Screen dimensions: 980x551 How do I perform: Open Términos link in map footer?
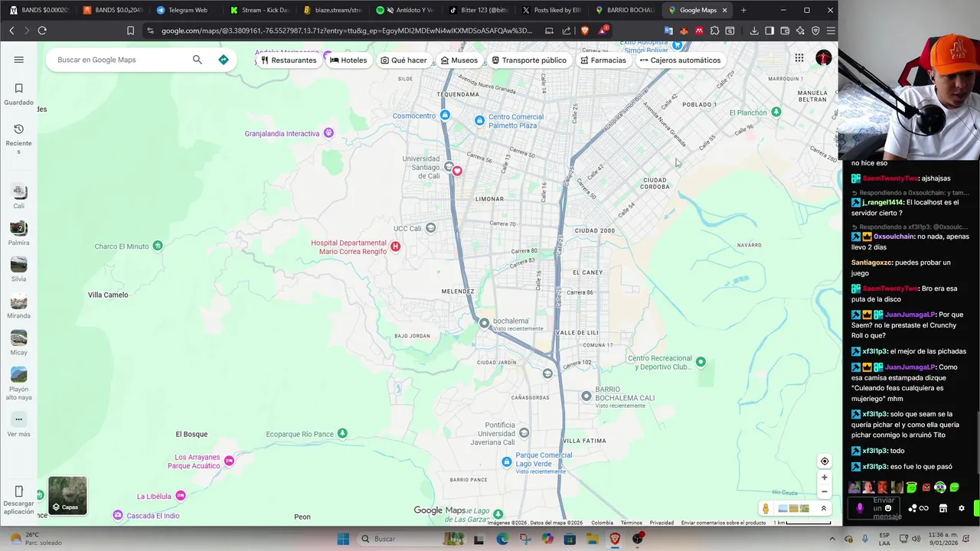click(x=632, y=523)
